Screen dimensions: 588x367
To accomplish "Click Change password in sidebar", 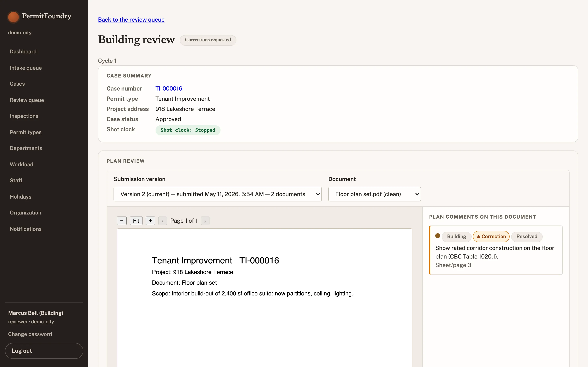I will (30, 334).
